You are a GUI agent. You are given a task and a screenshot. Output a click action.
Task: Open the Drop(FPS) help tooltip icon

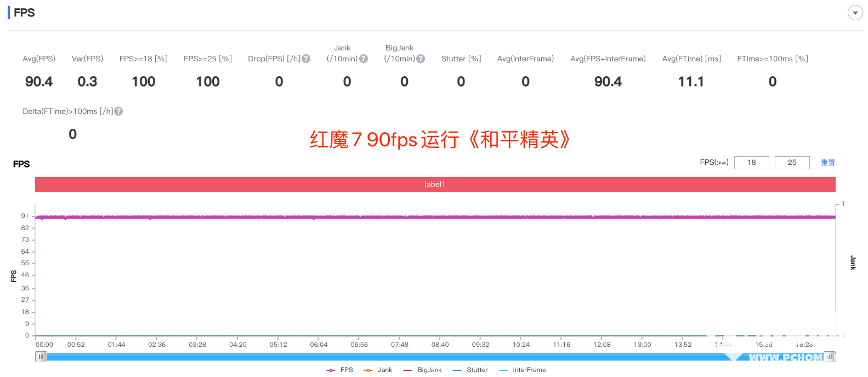tap(306, 59)
